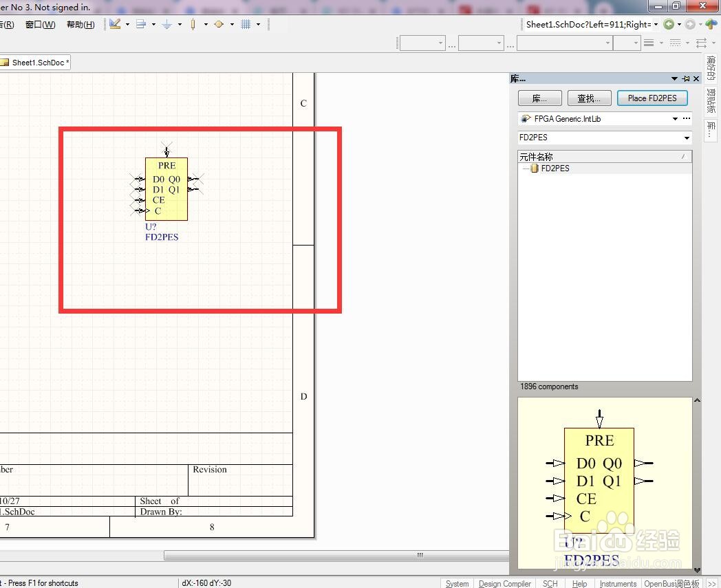
Task: Click the FD2PES symbol preview thumbnail
Action: click(605, 483)
